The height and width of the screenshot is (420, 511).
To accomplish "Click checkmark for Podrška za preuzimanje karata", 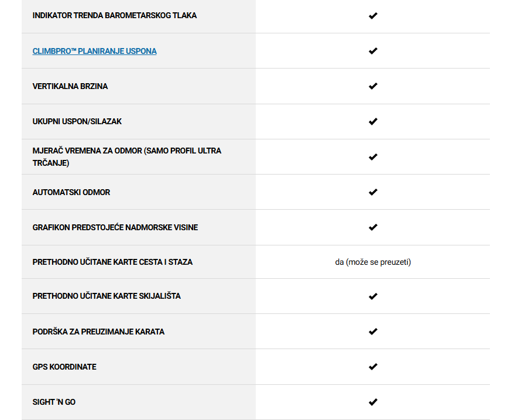I will tap(373, 332).
